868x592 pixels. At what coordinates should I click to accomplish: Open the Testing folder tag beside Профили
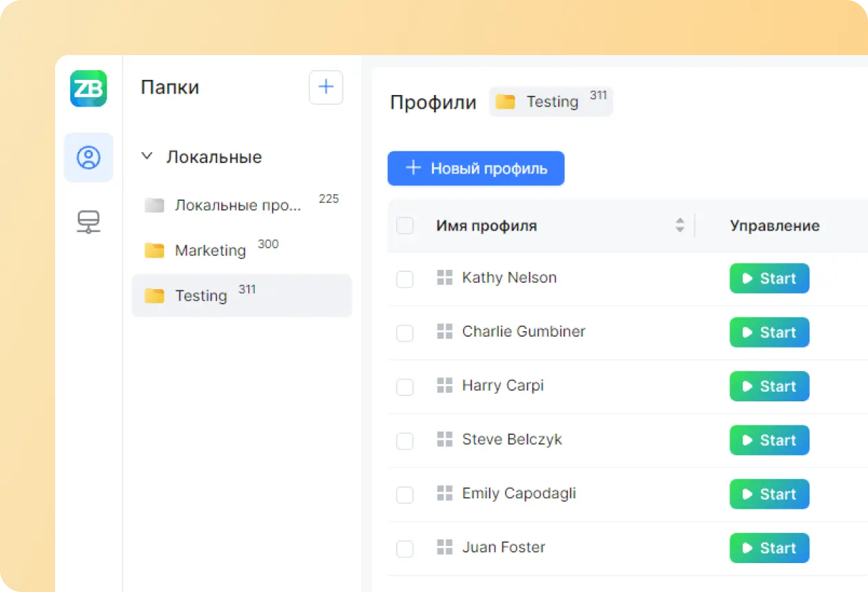550,102
